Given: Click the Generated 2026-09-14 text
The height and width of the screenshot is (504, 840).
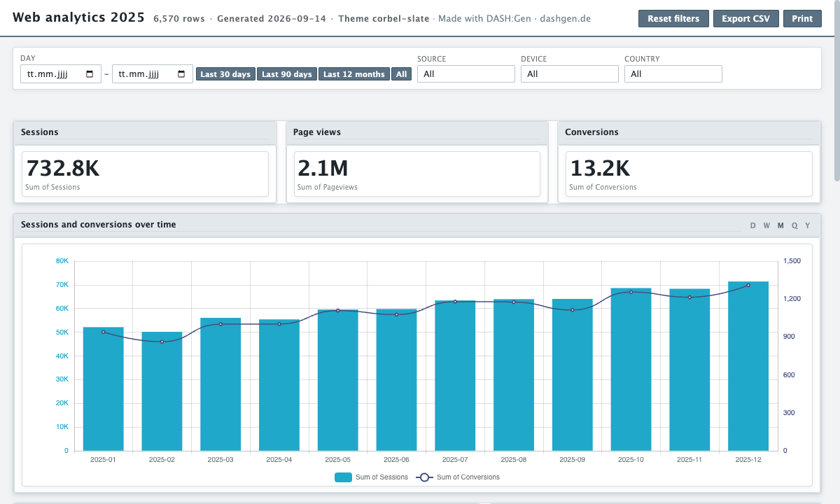Looking at the screenshot, I should (272, 19).
